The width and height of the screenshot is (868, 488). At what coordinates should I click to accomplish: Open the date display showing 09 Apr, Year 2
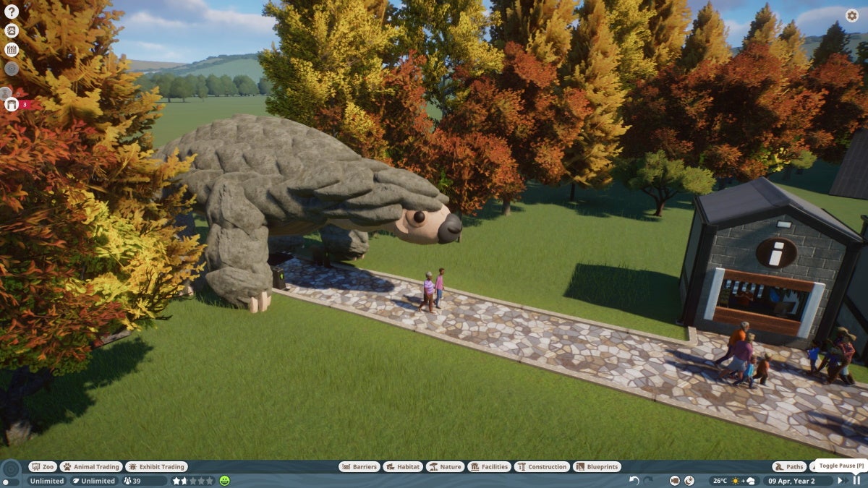(791, 480)
